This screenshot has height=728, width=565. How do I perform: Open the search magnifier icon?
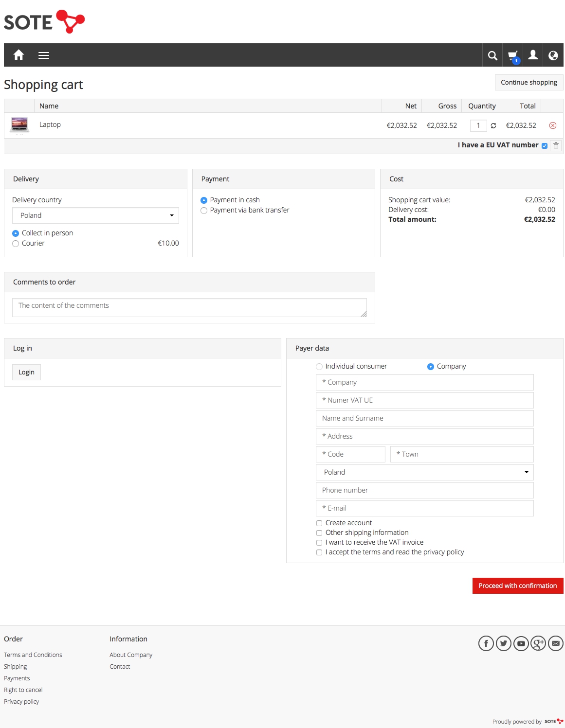click(492, 55)
